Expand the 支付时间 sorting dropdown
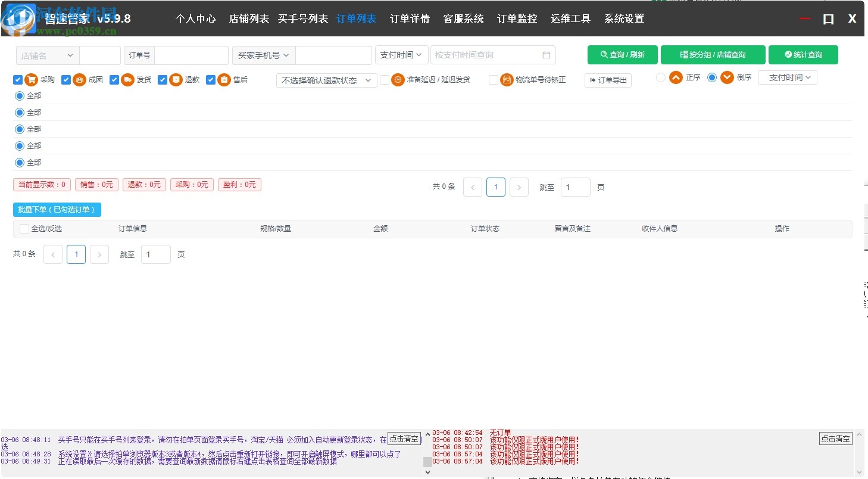The width and height of the screenshot is (868, 479). (x=787, y=77)
